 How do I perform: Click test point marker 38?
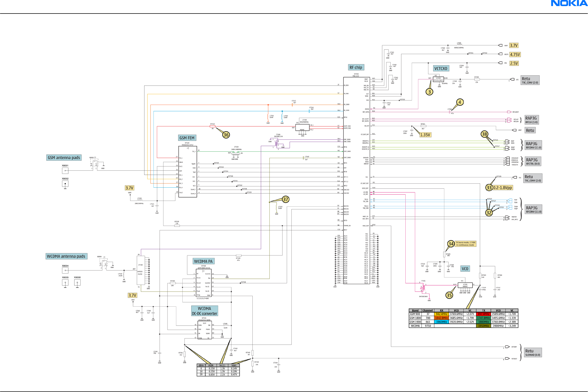[x=484, y=134]
